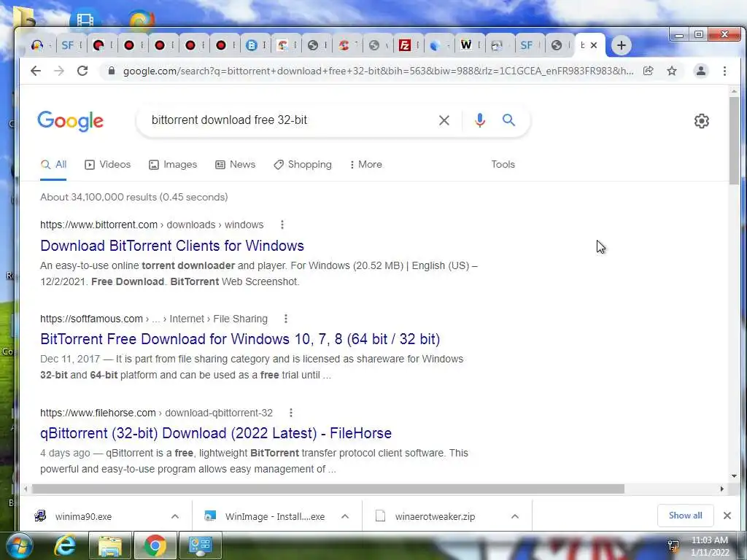The height and width of the screenshot is (560, 747).
Task: Open the WinImage - Install....exe downloaded file
Action: point(275,517)
